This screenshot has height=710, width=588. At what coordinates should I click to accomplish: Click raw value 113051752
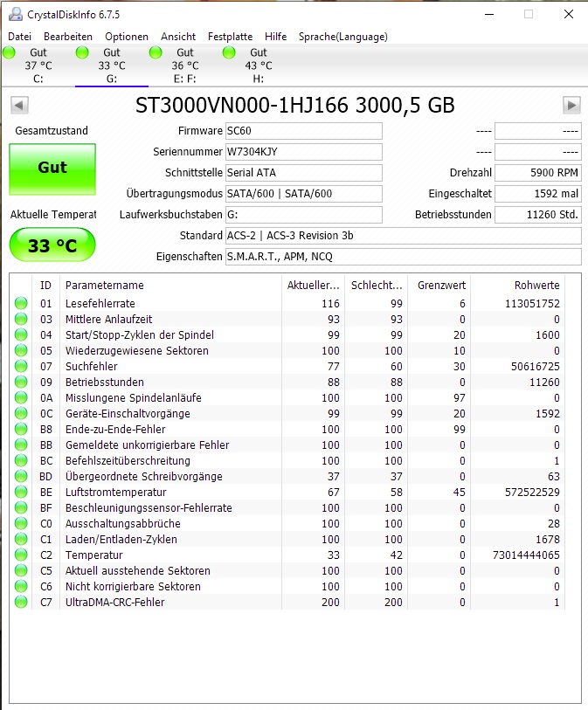[532, 303]
